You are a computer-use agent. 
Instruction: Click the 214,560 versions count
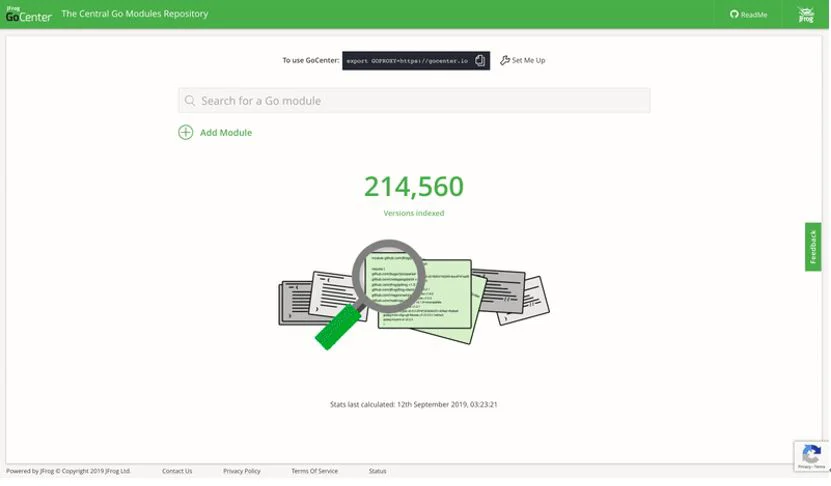[414, 187]
